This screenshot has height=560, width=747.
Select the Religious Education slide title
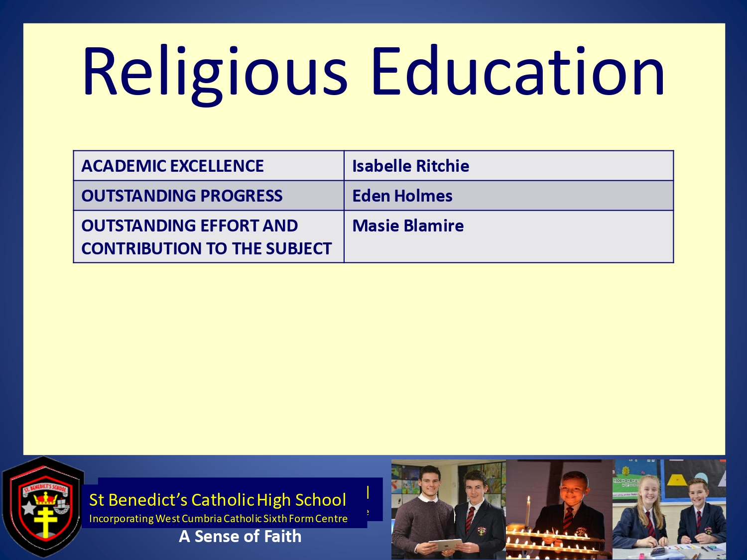click(373, 72)
